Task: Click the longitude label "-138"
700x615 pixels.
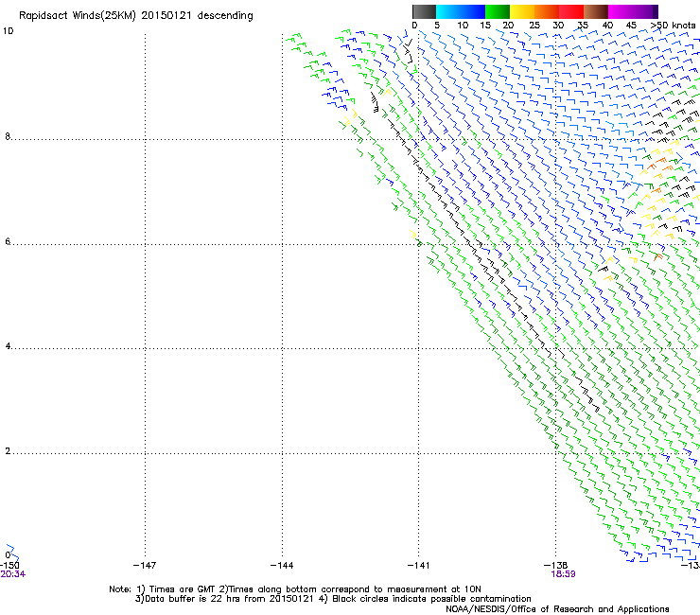Action: (555, 566)
